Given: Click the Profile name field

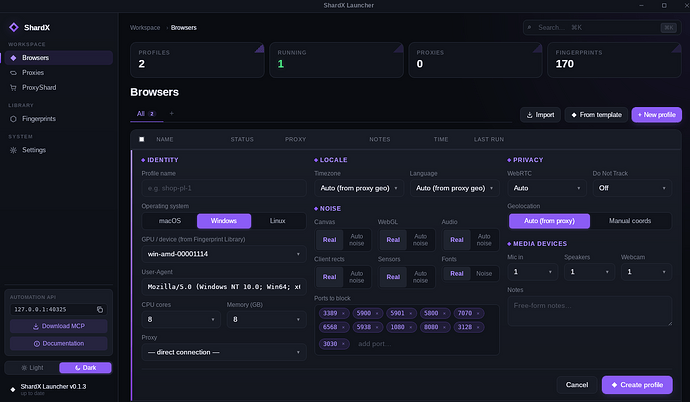Looking at the screenshot, I should coord(224,188).
